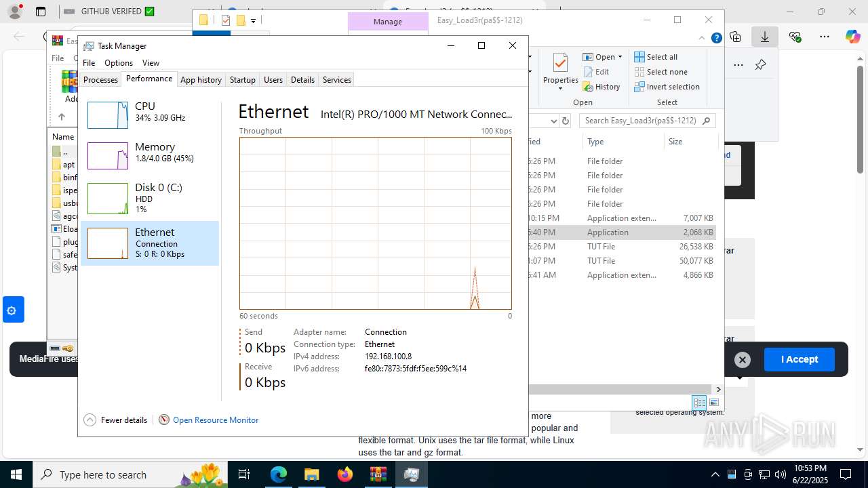Open Edge Settings and more menu

point(825,37)
